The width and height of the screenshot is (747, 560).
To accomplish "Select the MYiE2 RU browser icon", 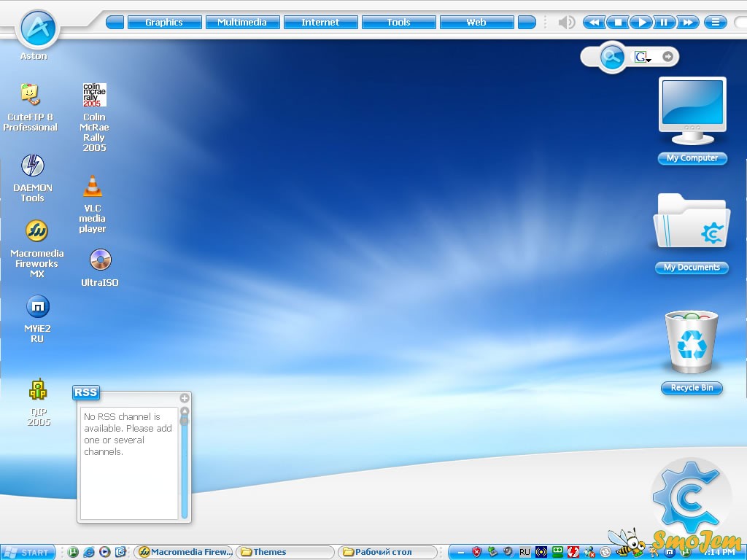I will tap(38, 306).
